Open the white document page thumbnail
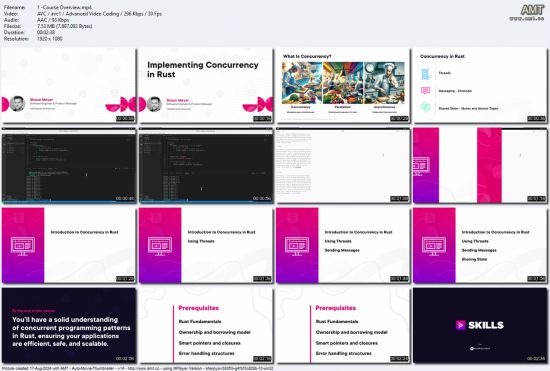Image resolution: width=550 pixels, height=371 pixels. tap(343, 166)
